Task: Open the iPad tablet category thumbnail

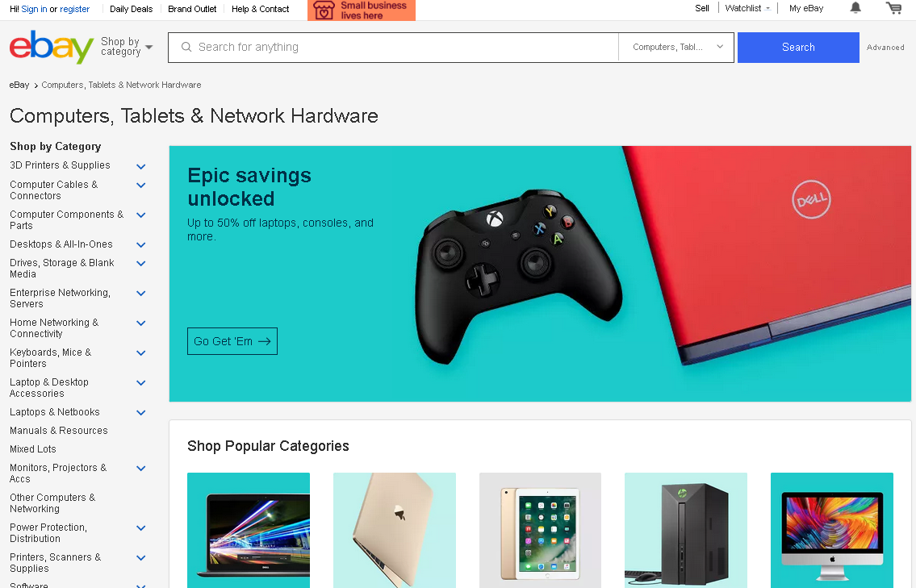Action: click(540, 530)
